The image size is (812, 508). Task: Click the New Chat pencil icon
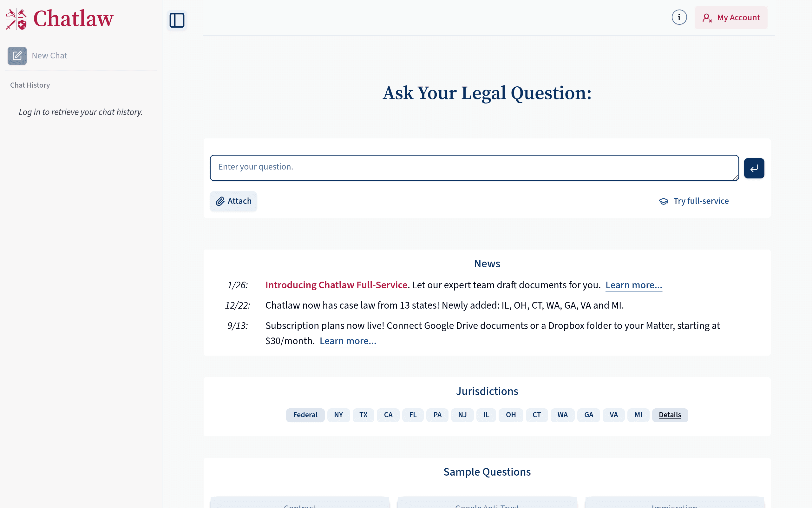[x=17, y=56]
